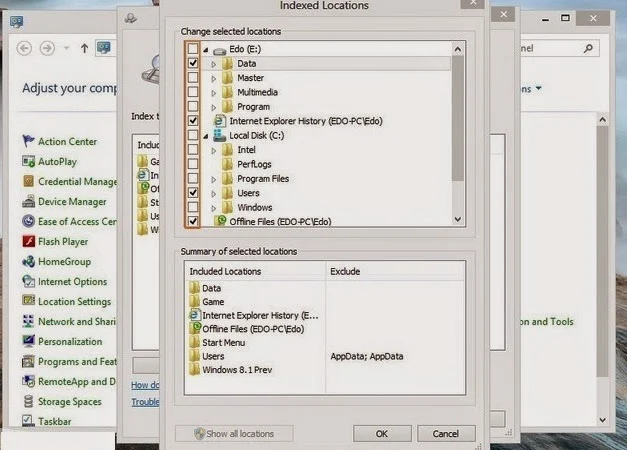This screenshot has width=627, height=450.
Task: Click the locations tree scrollbar thumb
Action: coord(458,118)
